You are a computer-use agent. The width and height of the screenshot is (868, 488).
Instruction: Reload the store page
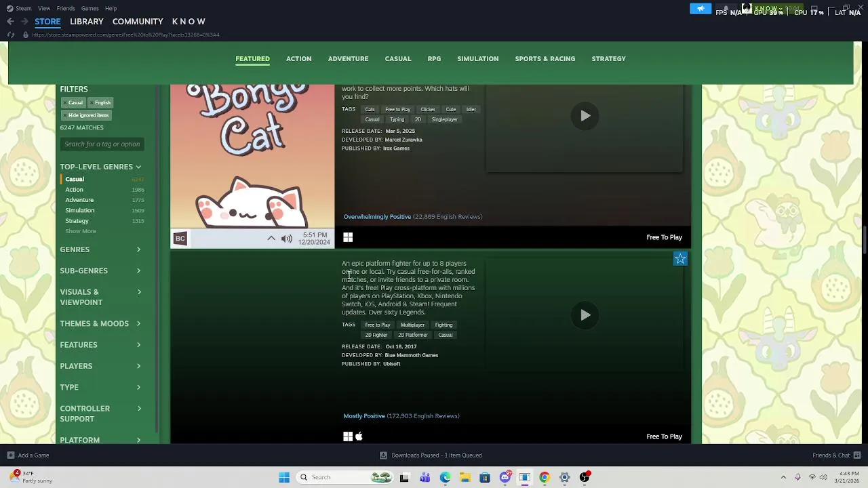coord(11,35)
